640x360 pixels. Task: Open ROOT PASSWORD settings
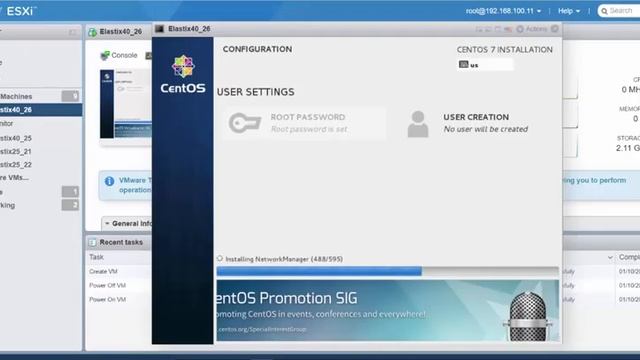pos(304,124)
